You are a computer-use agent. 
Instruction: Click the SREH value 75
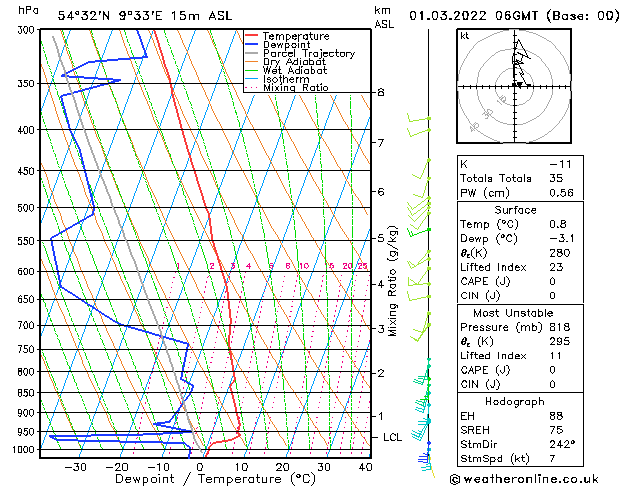tap(556, 429)
